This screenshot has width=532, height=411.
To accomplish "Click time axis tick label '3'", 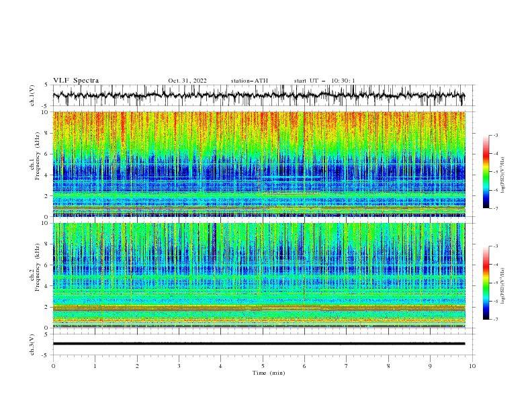I will [179, 366].
